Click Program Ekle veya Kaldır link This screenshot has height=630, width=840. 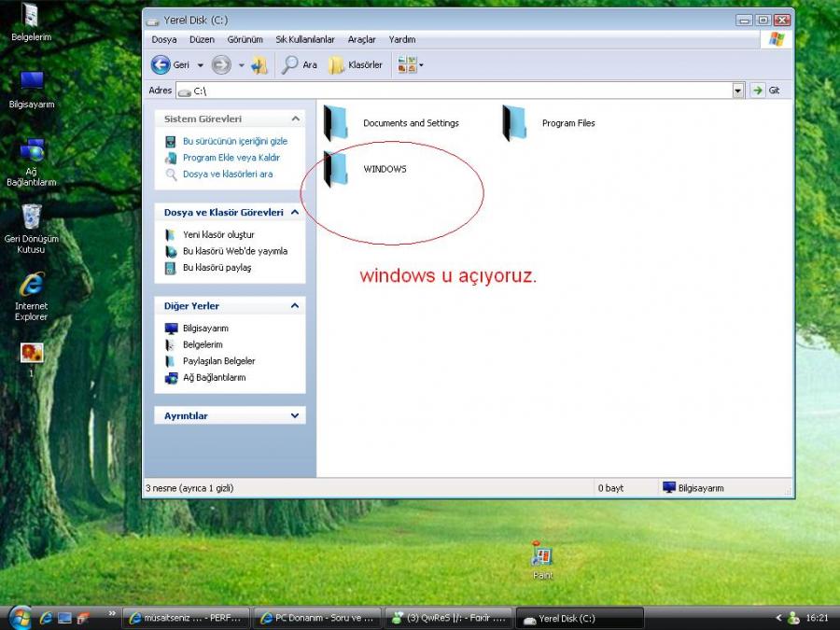click(231, 158)
